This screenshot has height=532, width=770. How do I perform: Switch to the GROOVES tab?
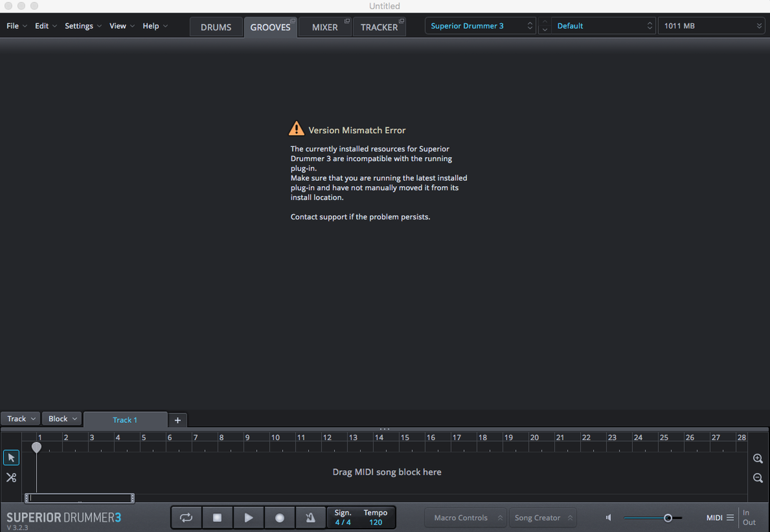pyautogui.click(x=270, y=27)
